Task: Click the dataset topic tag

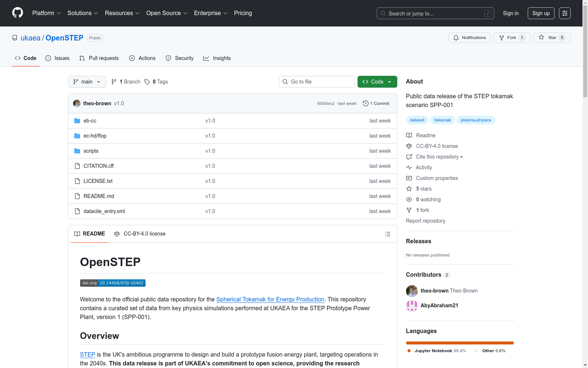Action: pyautogui.click(x=417, y=120)
